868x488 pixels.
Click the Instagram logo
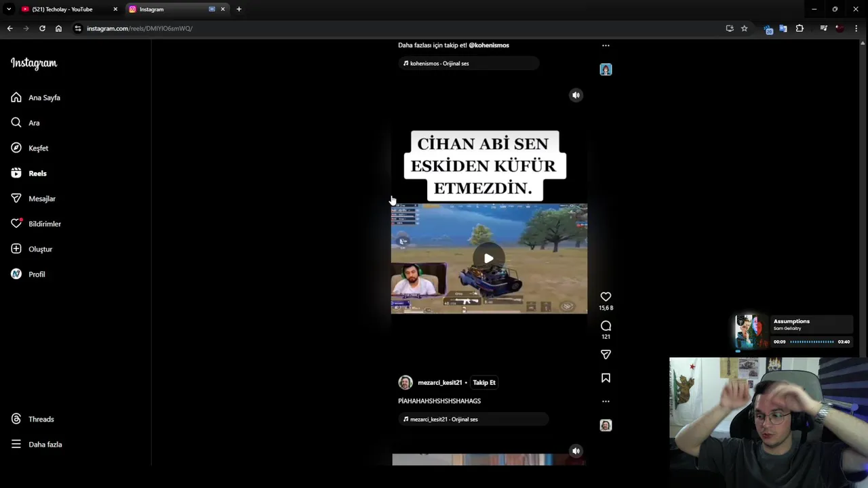pyautogui.click(x=34, y=63)
